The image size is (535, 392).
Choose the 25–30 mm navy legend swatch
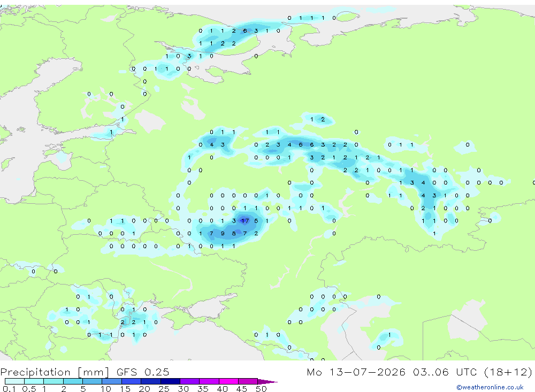(170, 381)
